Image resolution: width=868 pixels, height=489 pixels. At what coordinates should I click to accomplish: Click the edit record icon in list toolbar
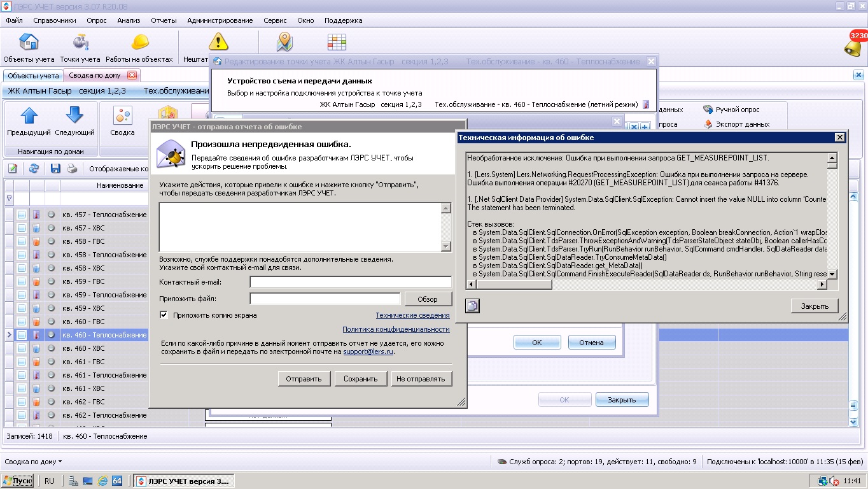click(x=12, y=169)
